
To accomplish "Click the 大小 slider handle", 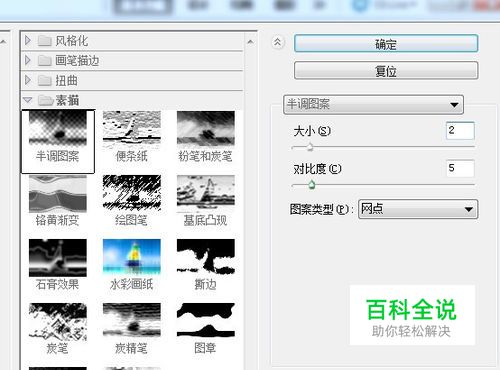I will [310, 147].
